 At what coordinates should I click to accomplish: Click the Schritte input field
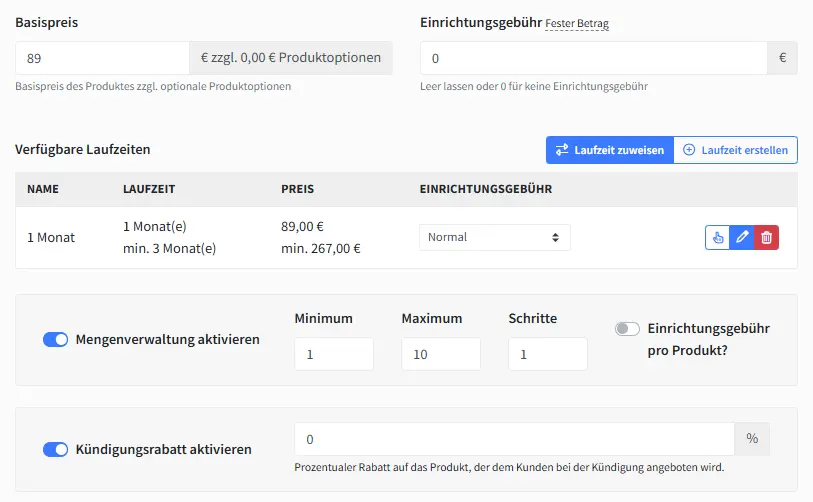tap(548, 354)
